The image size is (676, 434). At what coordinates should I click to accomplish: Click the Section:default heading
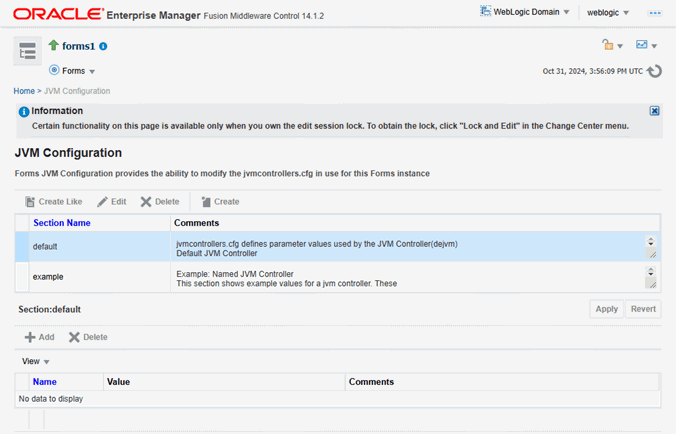(50, 309)
